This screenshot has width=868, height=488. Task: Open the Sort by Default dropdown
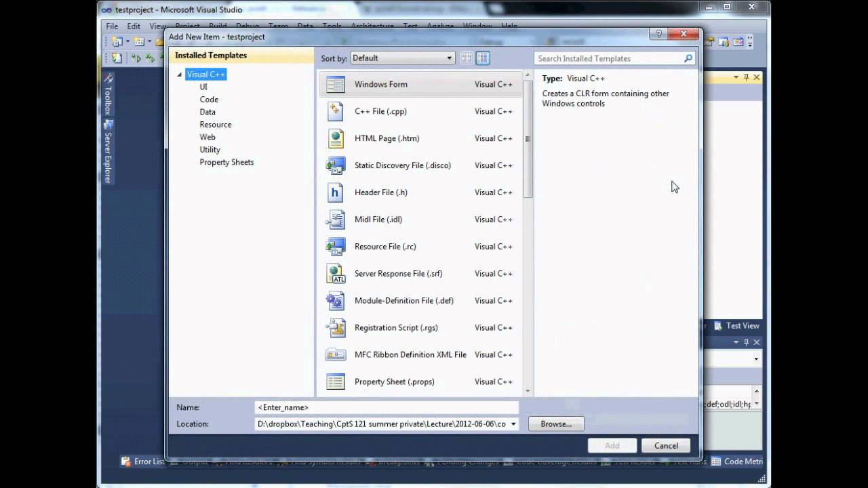click(402, 58)
